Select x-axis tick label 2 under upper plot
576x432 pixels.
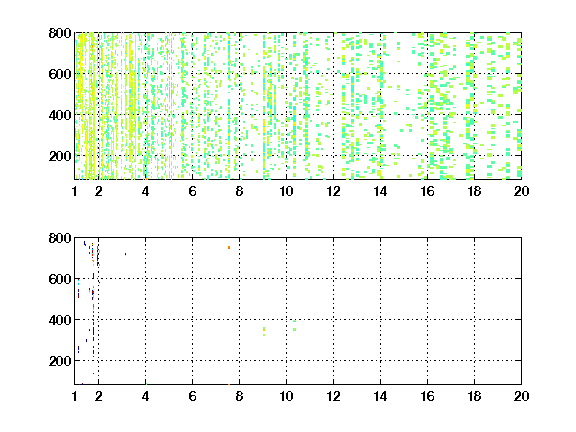pos(98,191)
